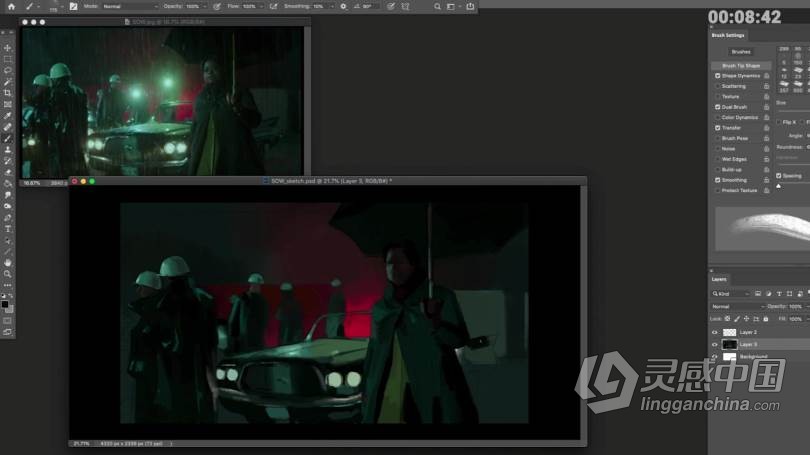810x455 pixels.
Task: Open the Edit Toolbar three-dots icon
Action: coord(7,285)
